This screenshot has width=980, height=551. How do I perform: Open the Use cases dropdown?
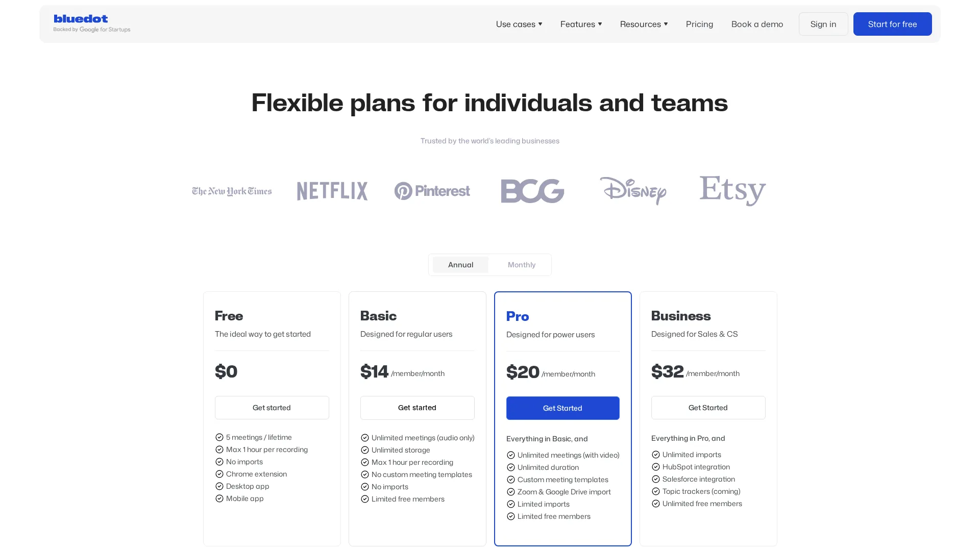(519, 24)
